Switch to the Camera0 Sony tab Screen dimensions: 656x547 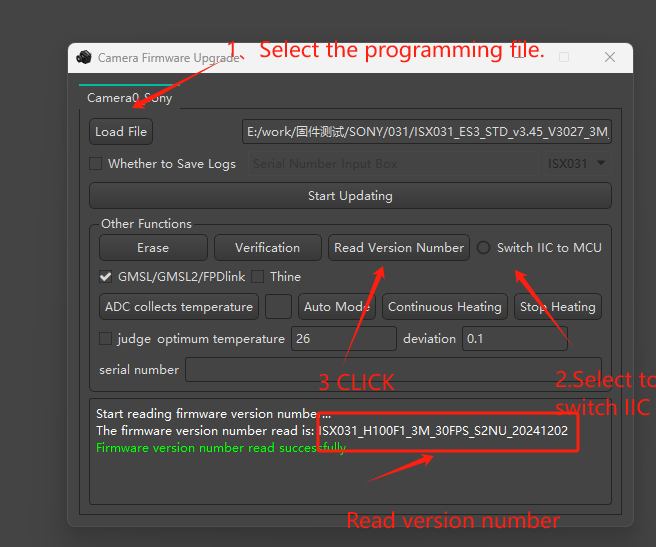click(129, 98)
